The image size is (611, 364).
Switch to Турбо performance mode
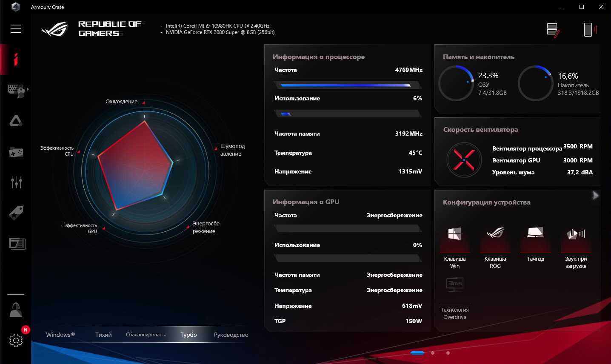pyautogui.click(x=188, y=335)
